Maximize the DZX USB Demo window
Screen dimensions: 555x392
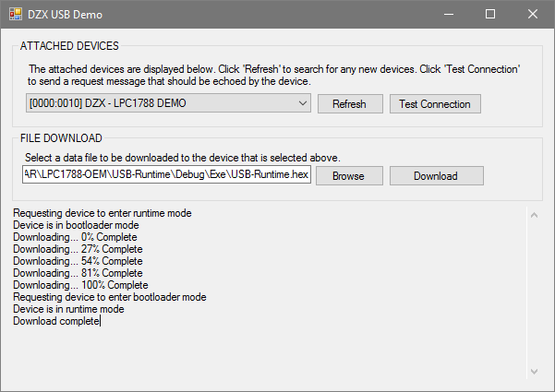[x=490, y=14]
